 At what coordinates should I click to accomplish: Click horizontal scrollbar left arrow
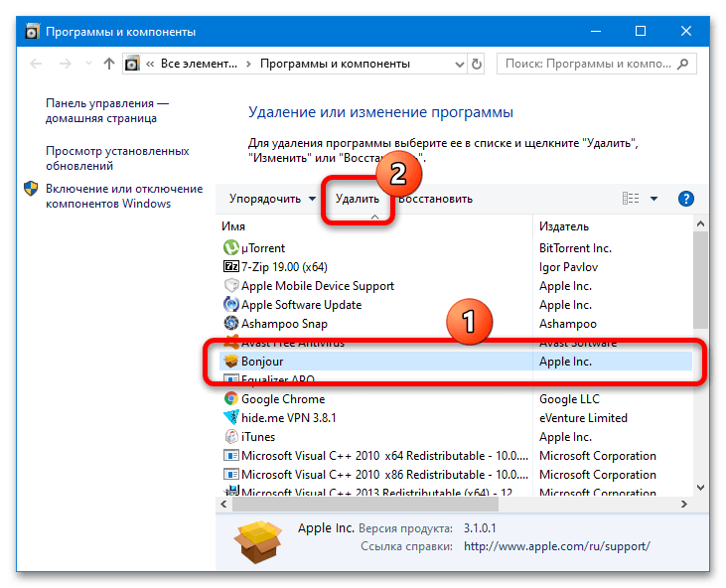pos(224,505)
